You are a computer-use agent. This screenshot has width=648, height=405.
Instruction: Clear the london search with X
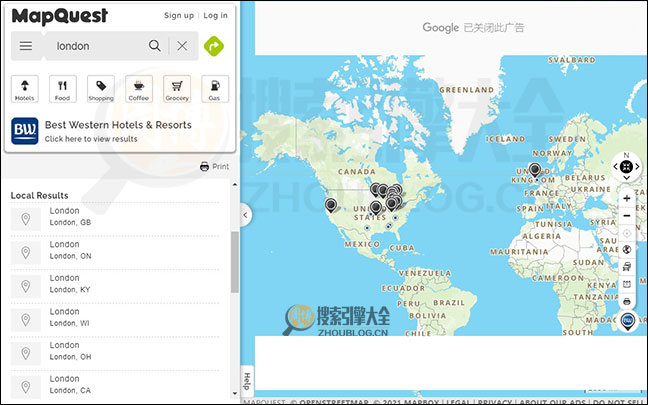pos(182,46)
